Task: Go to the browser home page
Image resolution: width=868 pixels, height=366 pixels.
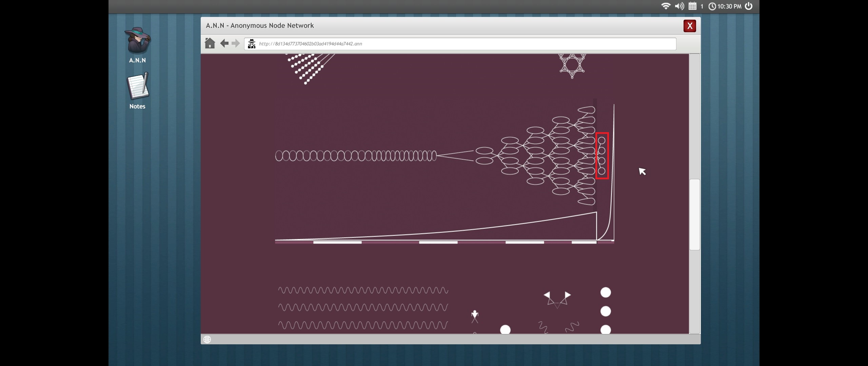Action: coord(210,43)
